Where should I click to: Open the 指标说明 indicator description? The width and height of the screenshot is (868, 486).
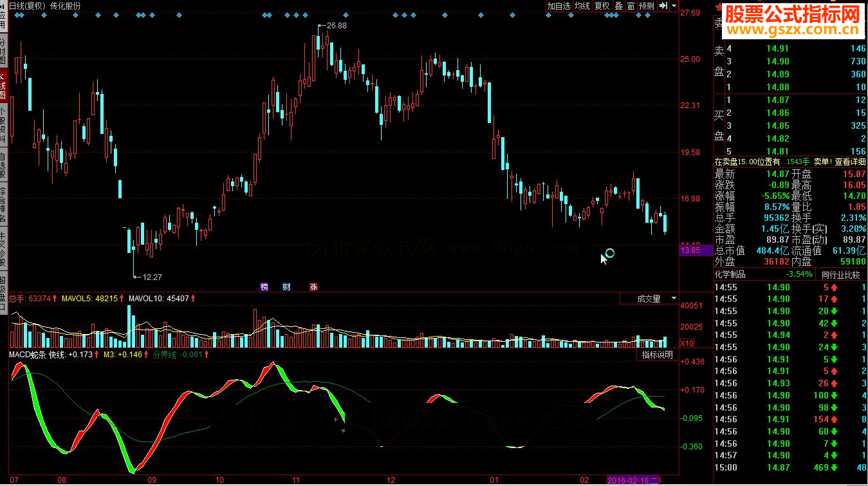tap(657, 355)
